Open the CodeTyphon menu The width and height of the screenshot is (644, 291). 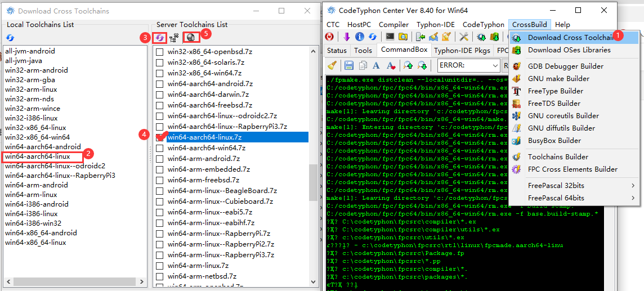(x=484, y=25)
